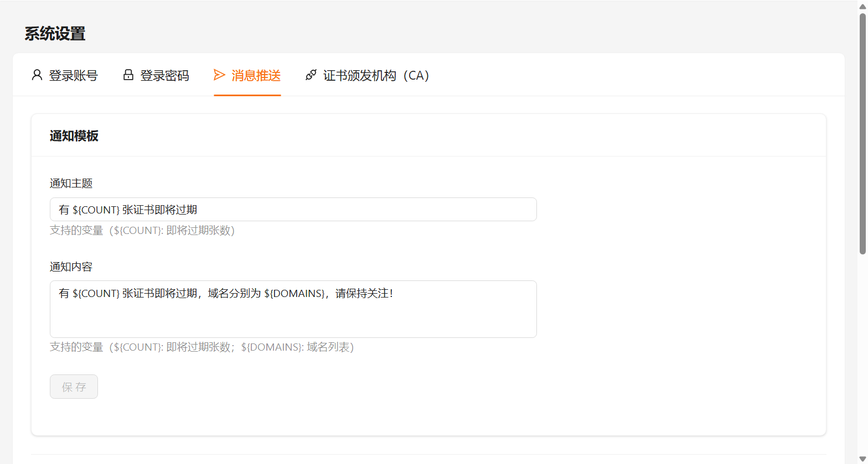Viewport: 868px width, 464px height.
Task: Focus the 通知主题 input field
Action: (x=293, y=210)
